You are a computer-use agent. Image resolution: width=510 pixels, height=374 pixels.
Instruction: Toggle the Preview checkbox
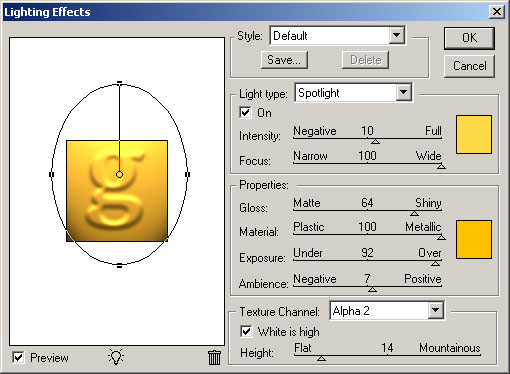click(18, 358)
